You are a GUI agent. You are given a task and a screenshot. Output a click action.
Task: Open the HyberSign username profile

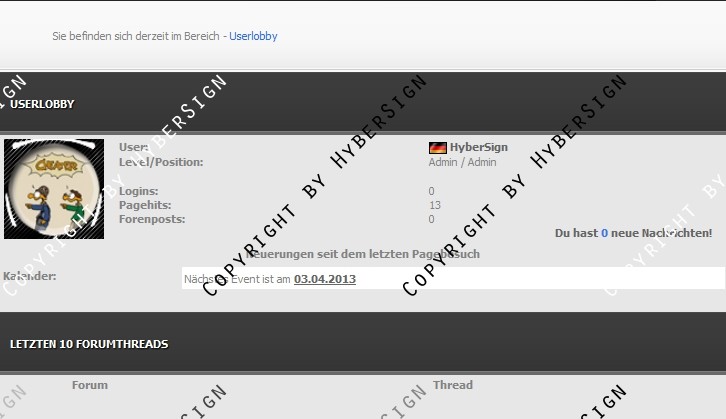[478, 147]
